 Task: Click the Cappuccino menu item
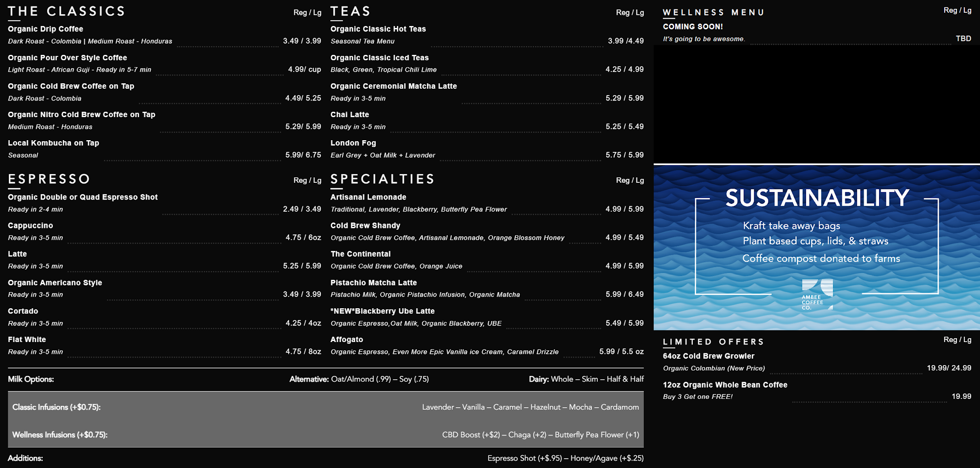30,225
